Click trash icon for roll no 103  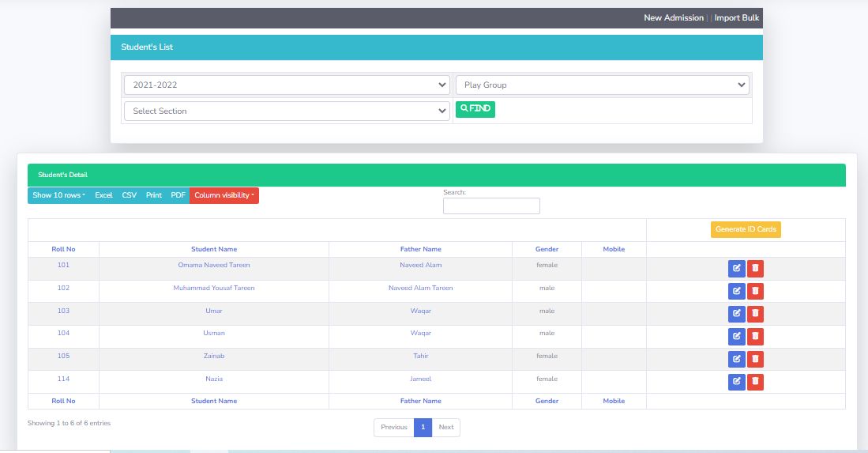(x=755, y=314)
